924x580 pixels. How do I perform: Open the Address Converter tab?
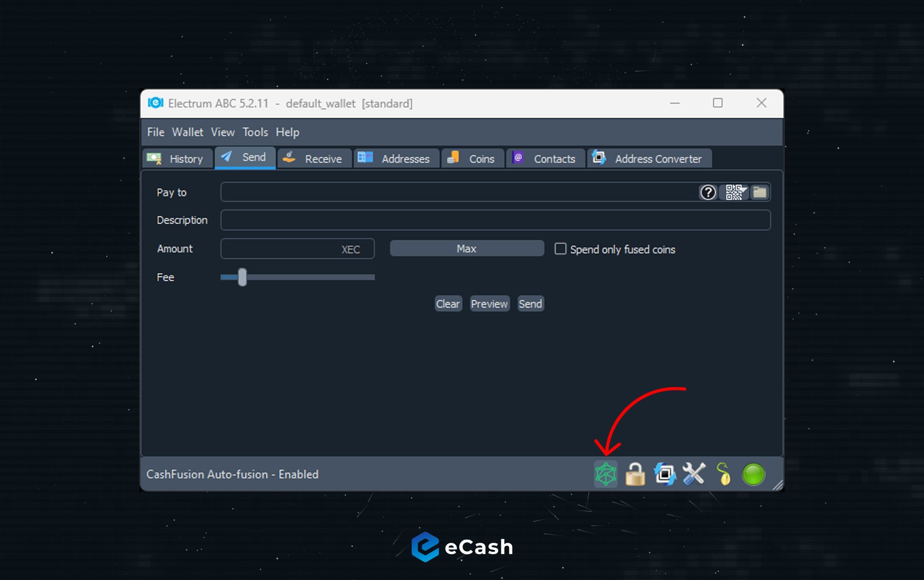(649, 159)
